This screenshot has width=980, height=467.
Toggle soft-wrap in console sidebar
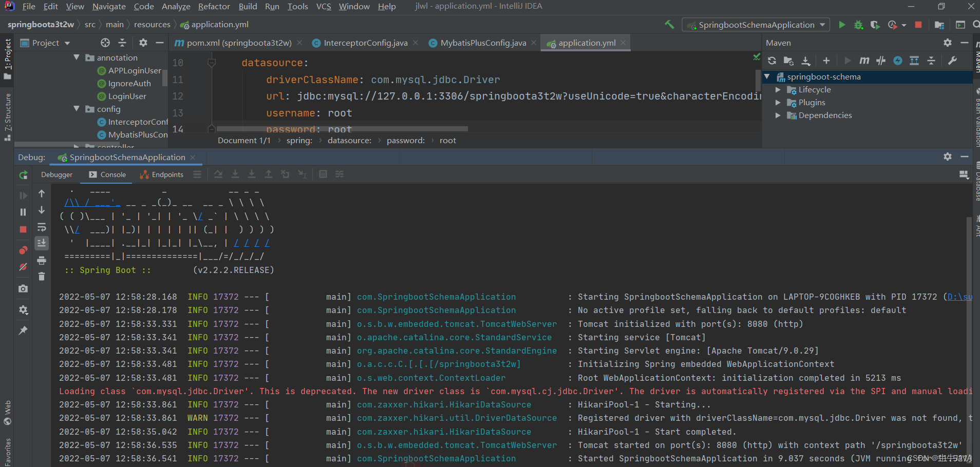(42, 227)
